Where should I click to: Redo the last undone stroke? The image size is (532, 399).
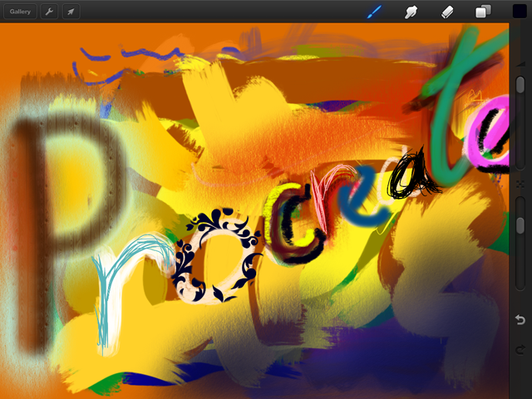520,349
